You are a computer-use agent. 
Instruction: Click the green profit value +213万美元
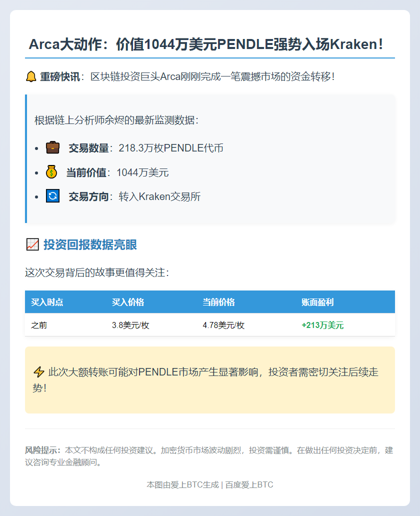[322, 325]
